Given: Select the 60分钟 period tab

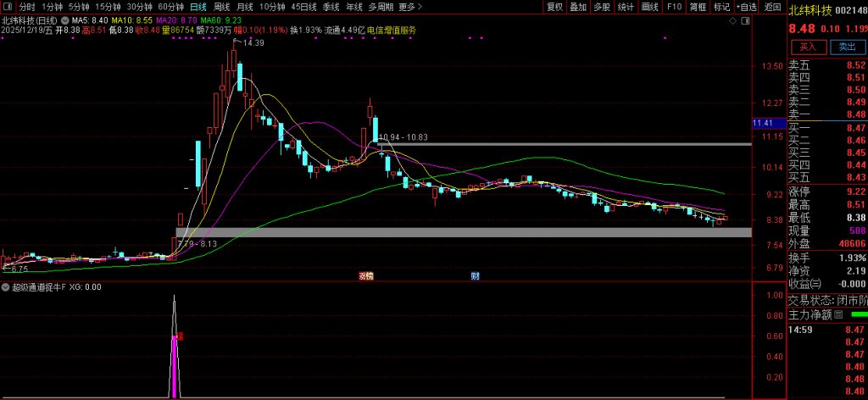Looking at the screenshot, I should 170,7.
